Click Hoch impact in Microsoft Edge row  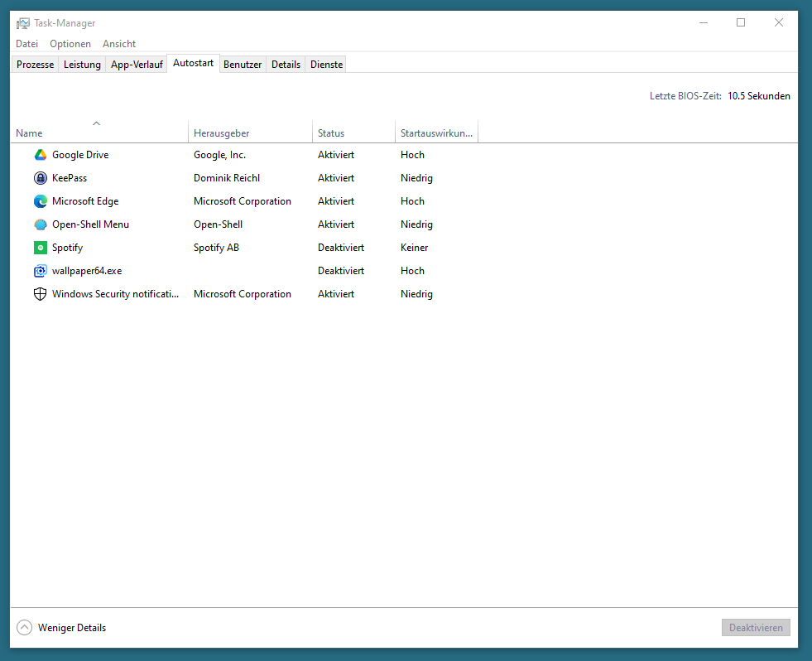[x=412, y=201]
